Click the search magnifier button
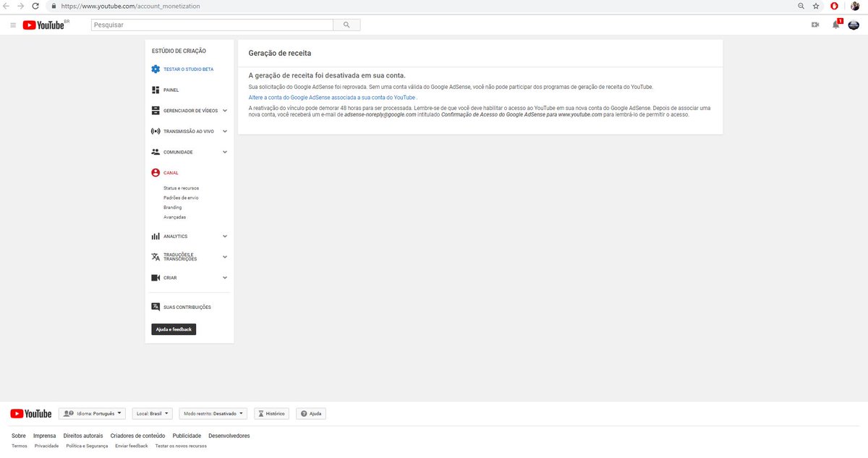 (346, 25)
